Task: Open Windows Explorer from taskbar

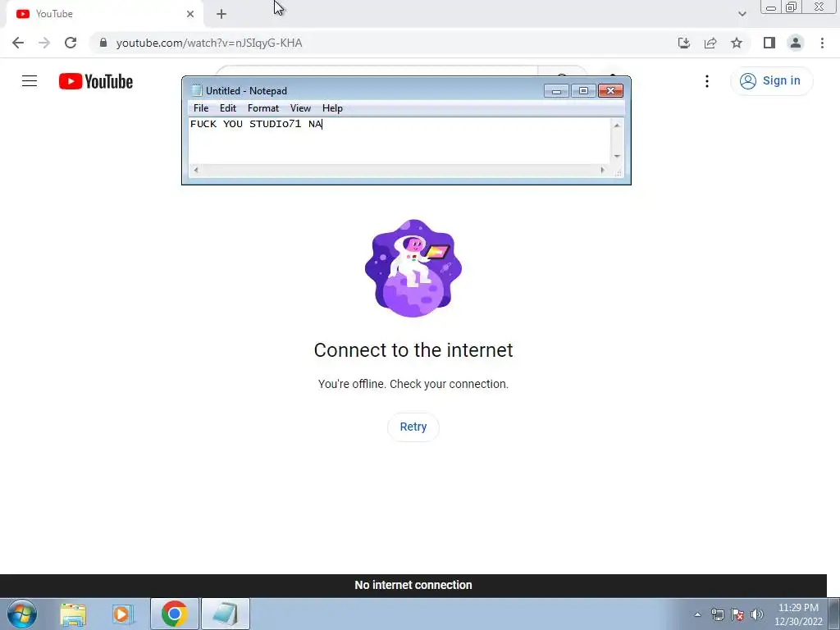Action: tap(73, 614)
